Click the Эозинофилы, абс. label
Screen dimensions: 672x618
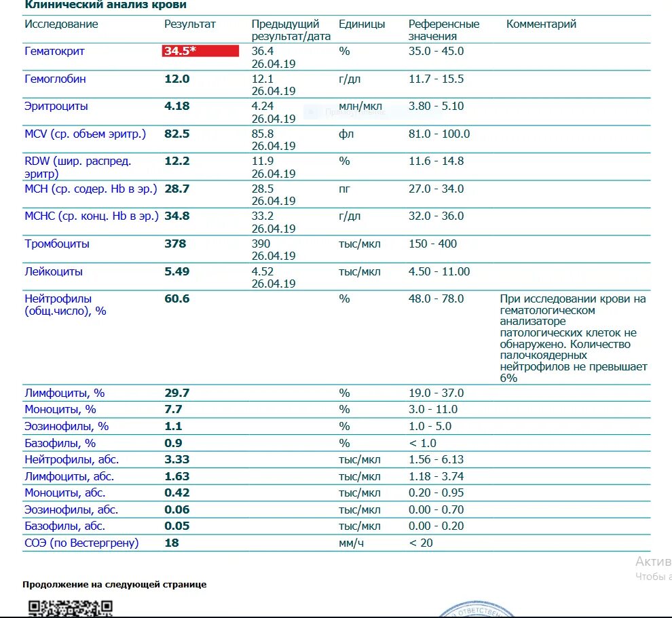[71, 510]
